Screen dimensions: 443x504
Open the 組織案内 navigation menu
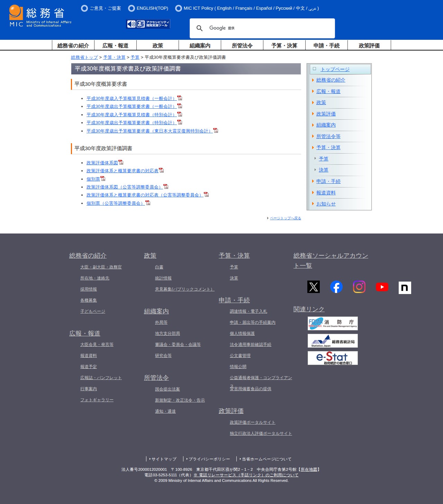pyautogui.click(x=200, y=45)
